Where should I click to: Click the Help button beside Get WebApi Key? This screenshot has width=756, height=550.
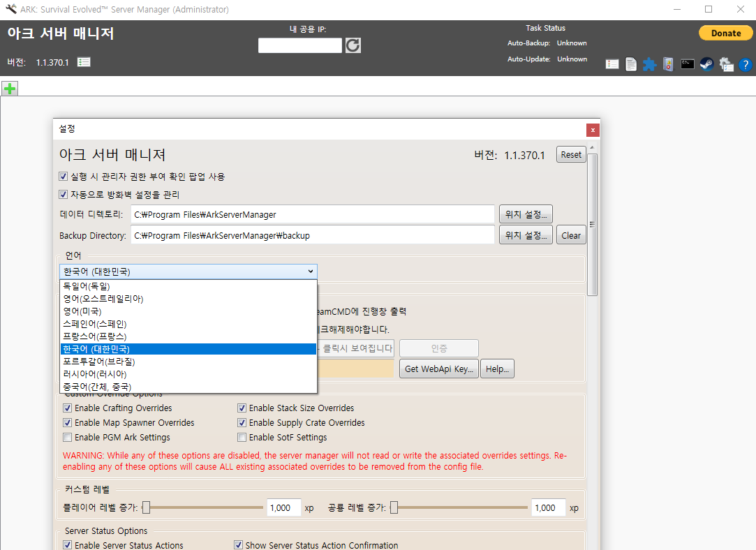pos(497,369)
